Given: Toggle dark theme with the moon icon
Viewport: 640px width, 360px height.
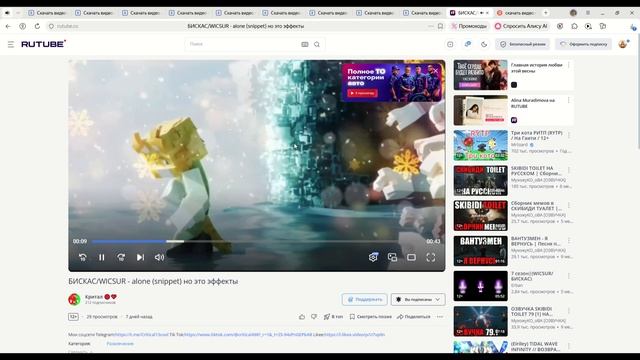Looking at the screenshot, I should click(x=484, y=44).
